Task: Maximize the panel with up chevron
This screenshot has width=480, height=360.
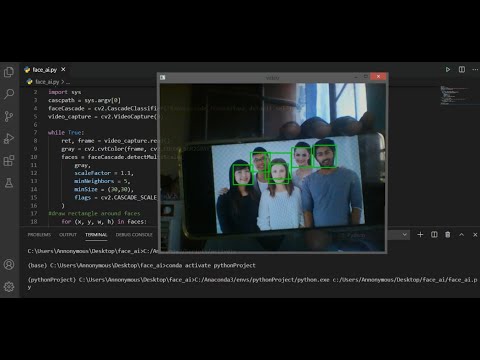Action: [x=461, y=235]
